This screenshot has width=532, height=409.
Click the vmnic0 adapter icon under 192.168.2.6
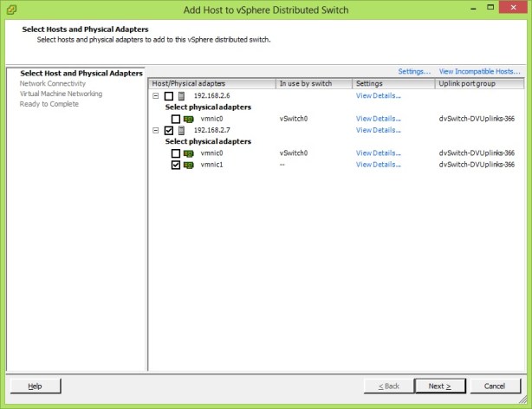pyautogui.click(x=188, y=119)
